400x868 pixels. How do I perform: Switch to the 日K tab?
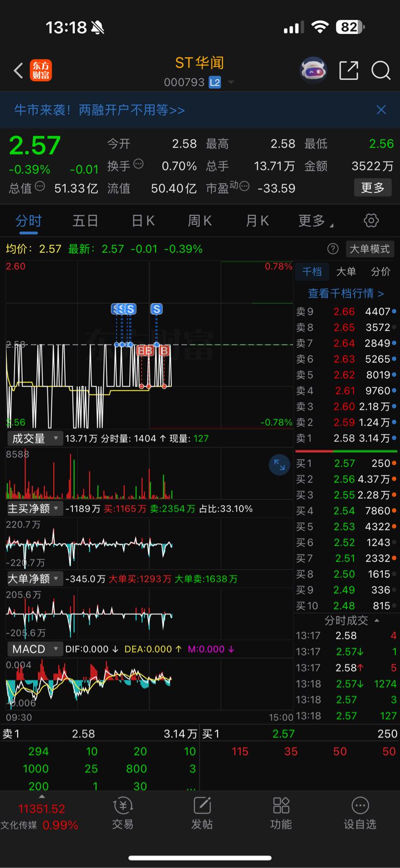point(143,221)
